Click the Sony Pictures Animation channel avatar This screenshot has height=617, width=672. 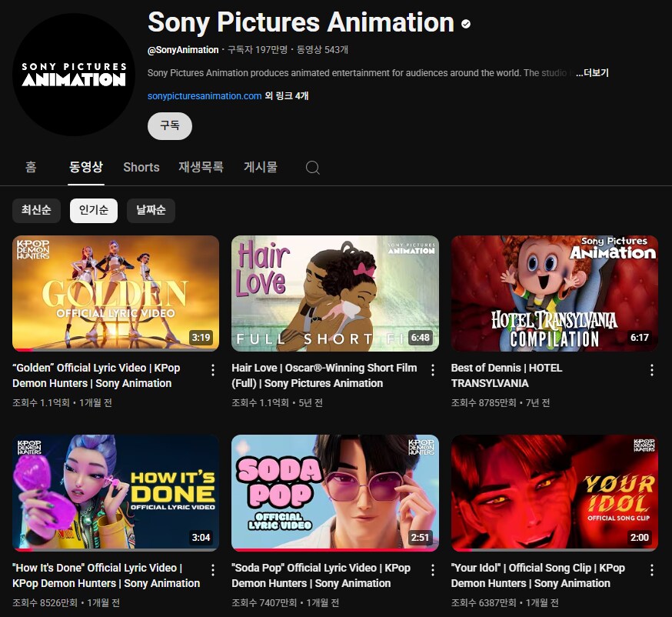tap(74, 74)
